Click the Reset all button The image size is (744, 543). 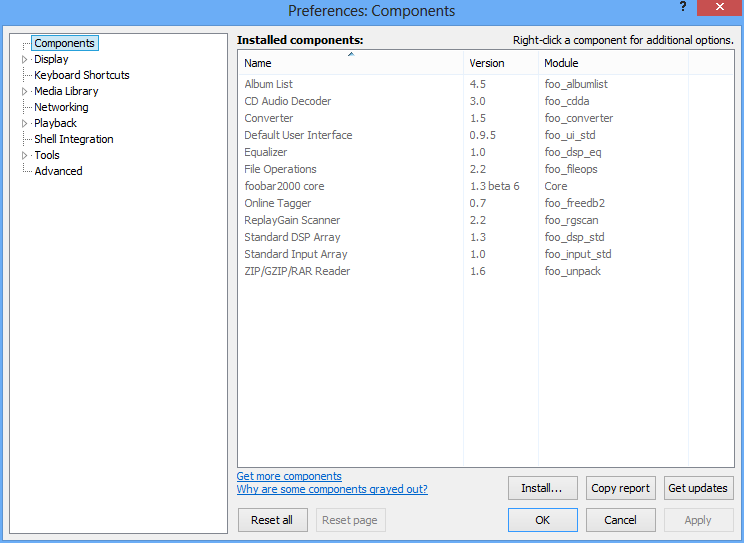click(273, 520)
